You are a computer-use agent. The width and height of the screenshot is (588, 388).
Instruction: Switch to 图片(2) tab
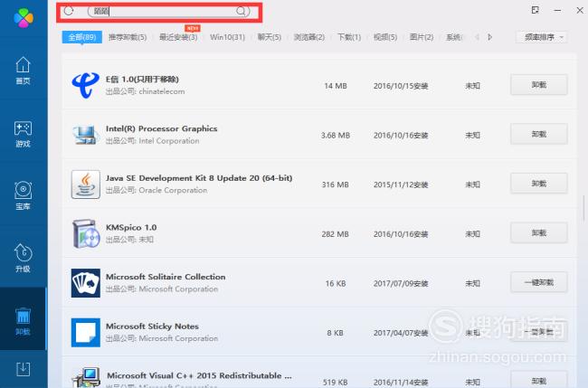[x=422, y=37]
